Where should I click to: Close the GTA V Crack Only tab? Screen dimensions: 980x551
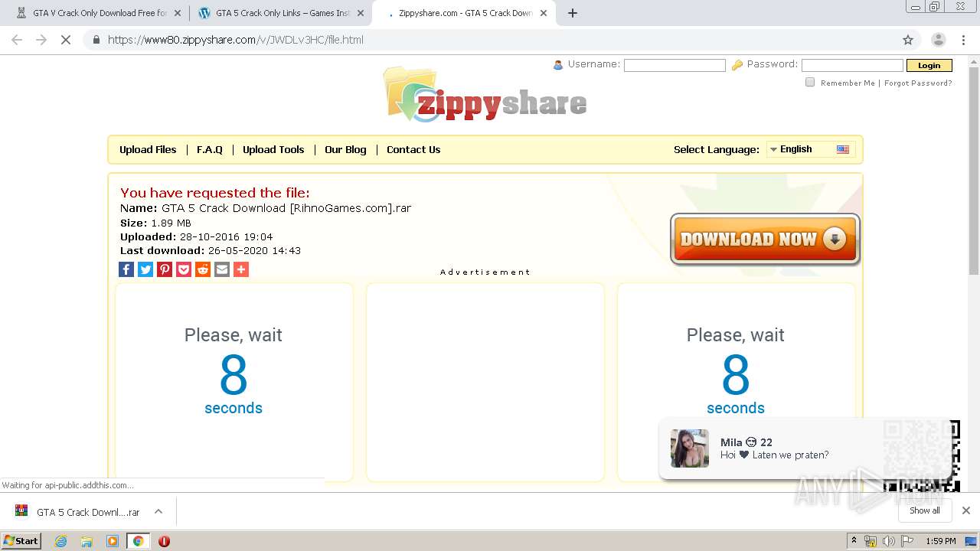178,13
